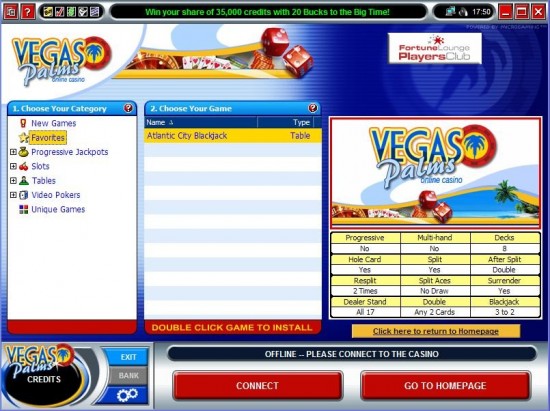Select Tables category label

click(44, 181)
